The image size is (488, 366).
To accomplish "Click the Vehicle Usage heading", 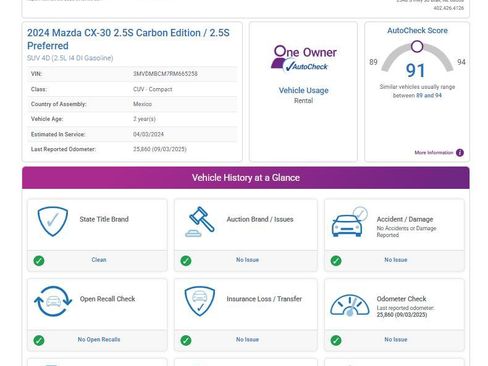I will (x=304, y=90).
